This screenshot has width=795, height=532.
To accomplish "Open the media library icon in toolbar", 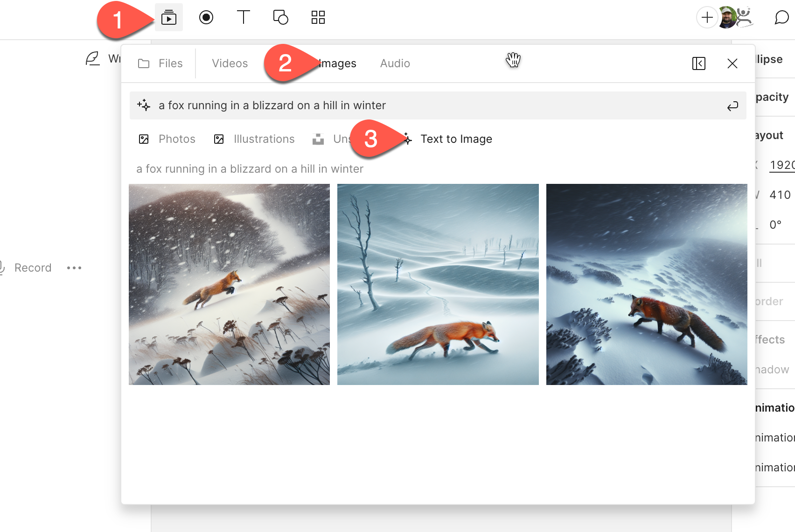I will [x=168, y=18].
